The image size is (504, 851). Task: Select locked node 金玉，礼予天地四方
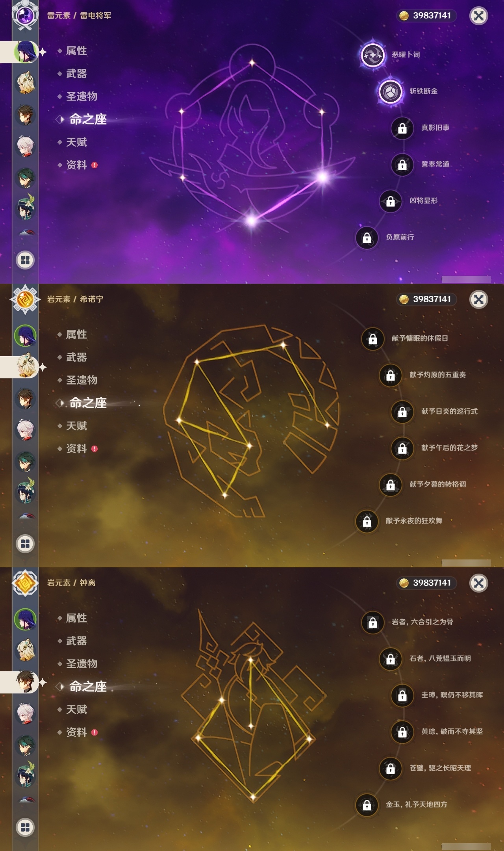click(367, 805)
